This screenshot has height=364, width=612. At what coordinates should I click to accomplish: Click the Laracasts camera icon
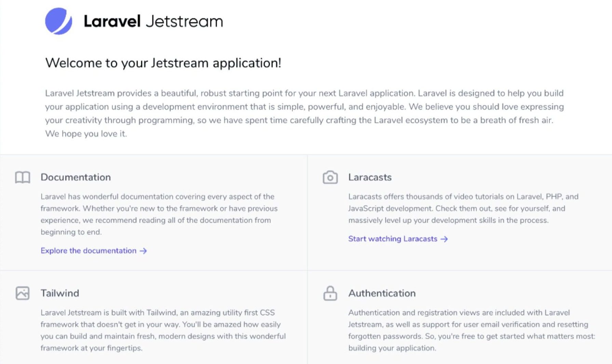tap(329, 177)
